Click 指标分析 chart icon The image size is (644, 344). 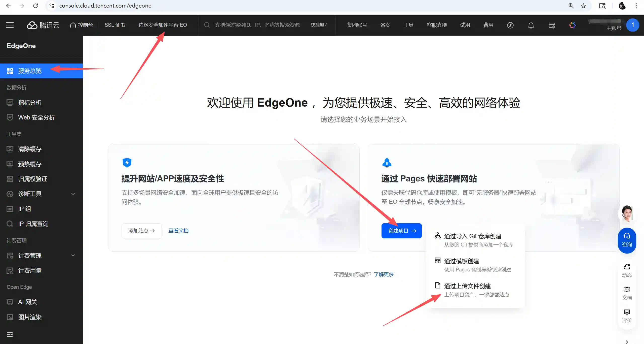coord(10,103)
